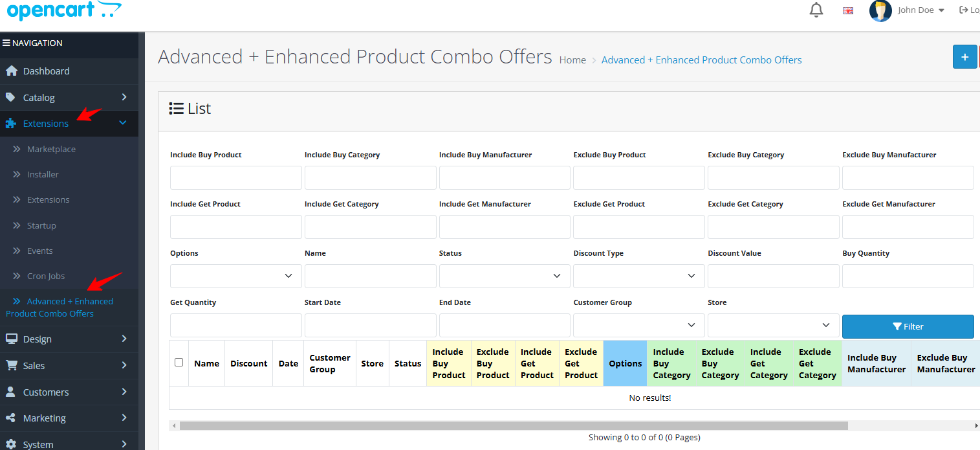980x450 pixels.
Task: Focus the Discount Value field
Action: coord(774,276)
